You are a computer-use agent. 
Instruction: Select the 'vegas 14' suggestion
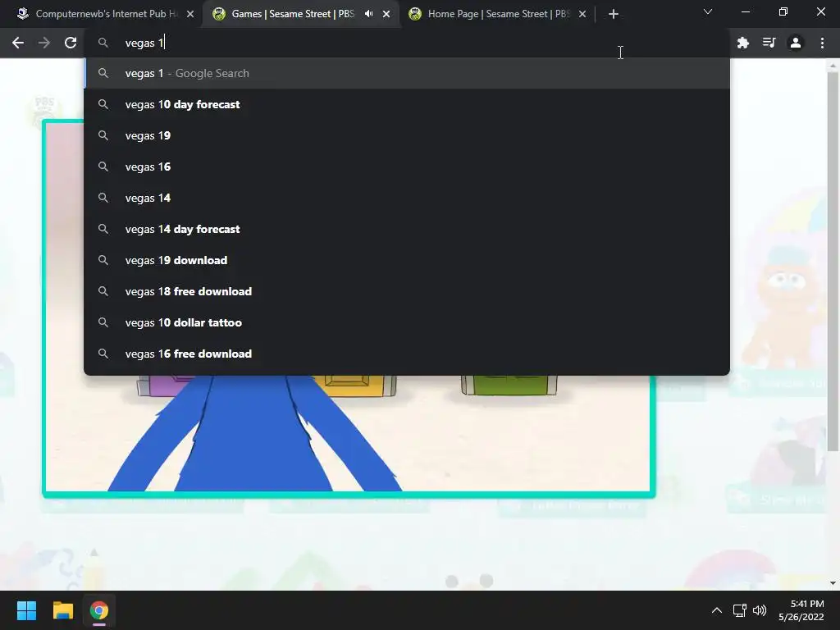[x=407, y=198]
